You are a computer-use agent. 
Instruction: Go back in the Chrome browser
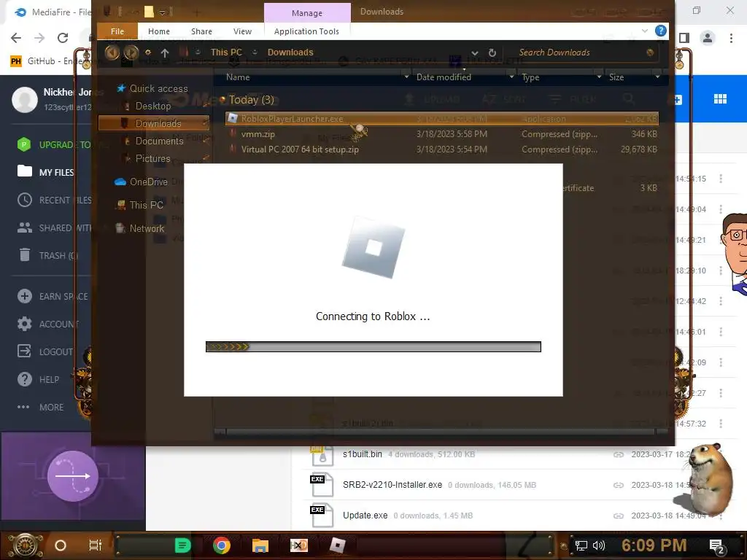[x=16, y=38]
